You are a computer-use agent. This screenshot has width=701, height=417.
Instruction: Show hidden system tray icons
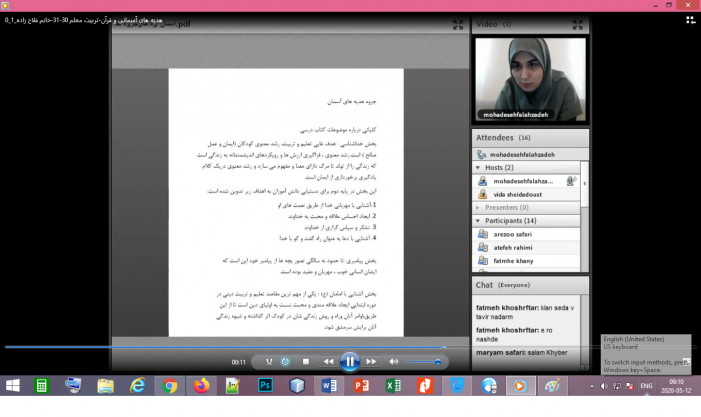(592, 386)
